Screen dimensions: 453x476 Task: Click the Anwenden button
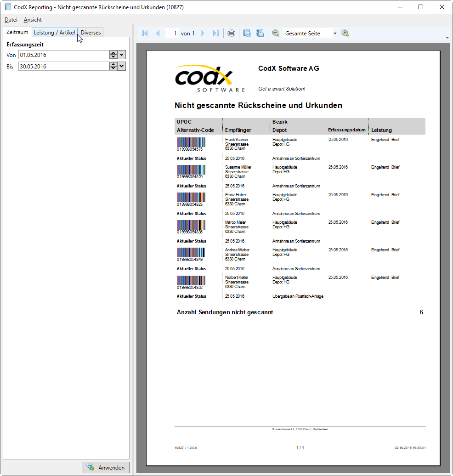tap(106, 468)
